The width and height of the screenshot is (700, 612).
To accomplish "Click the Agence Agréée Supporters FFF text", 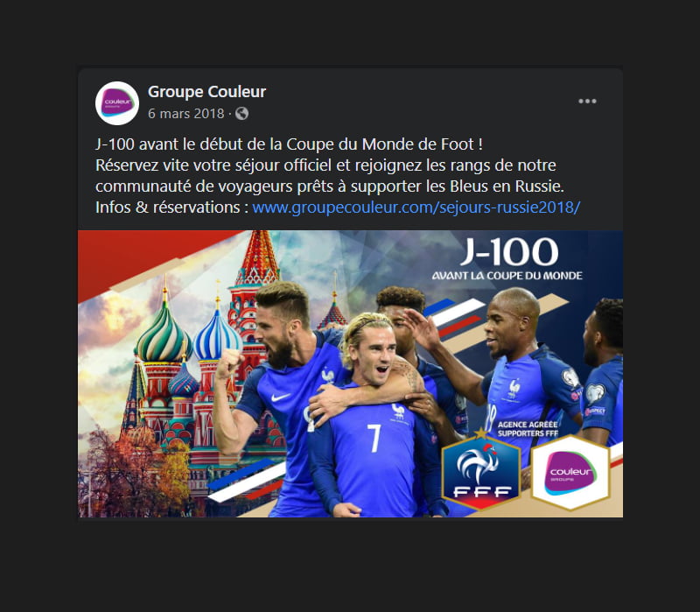I will 528,429.
